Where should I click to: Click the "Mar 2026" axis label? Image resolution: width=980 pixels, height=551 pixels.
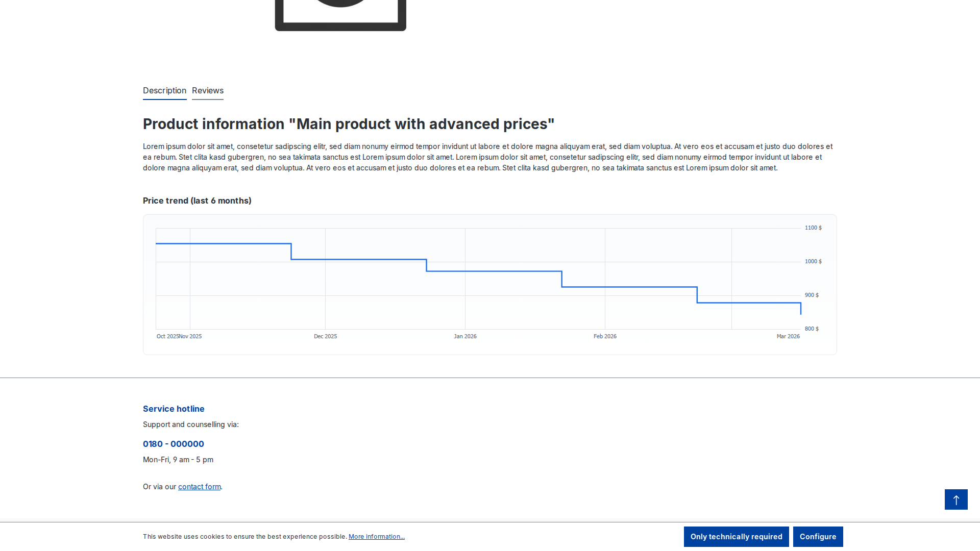pyautogui.click(x=788, y=336)
